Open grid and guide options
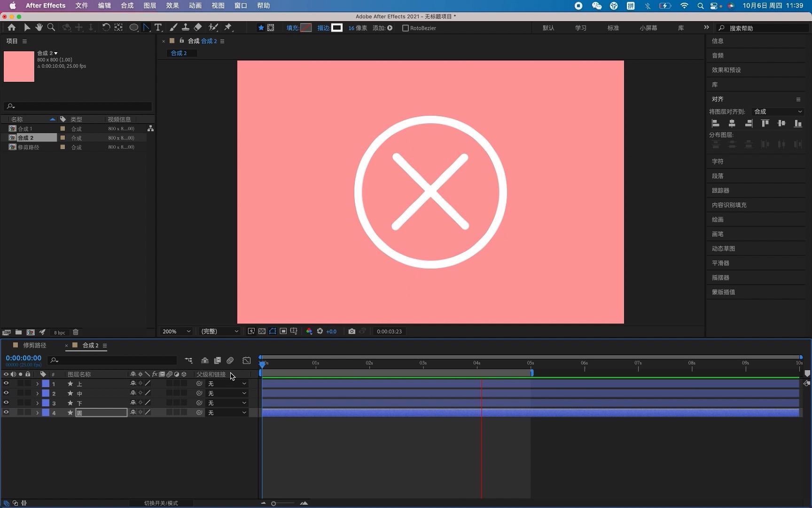Screen dimensions: 812x508 coord(294,331)
